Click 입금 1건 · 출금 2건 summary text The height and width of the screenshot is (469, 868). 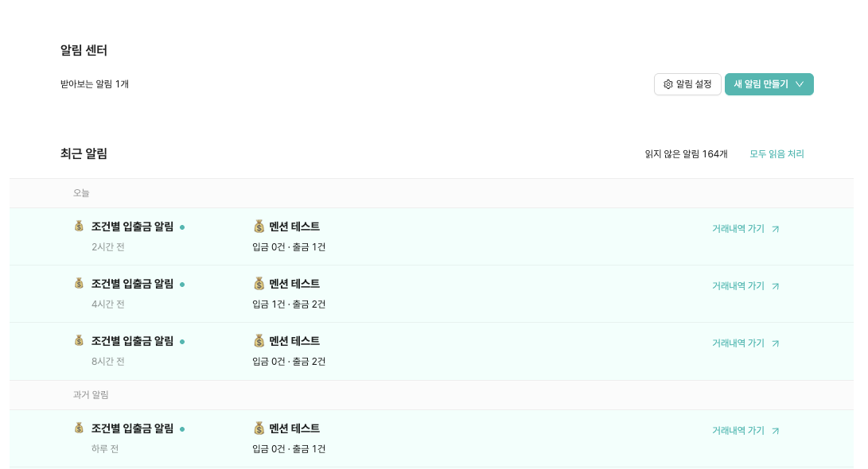pos(289,304)
